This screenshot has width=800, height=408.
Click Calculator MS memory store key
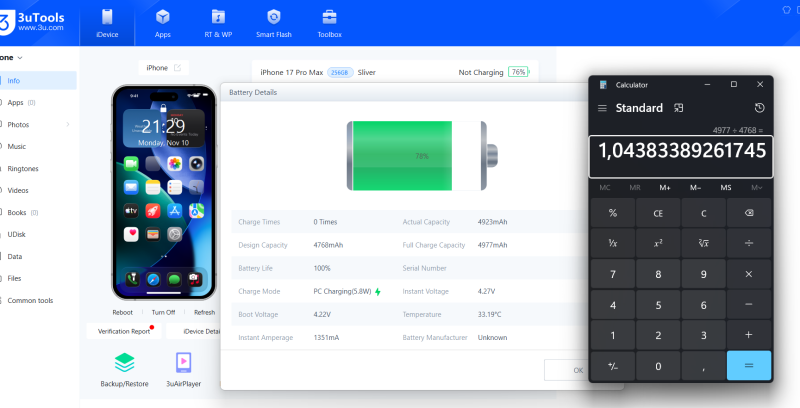(726, 188)
